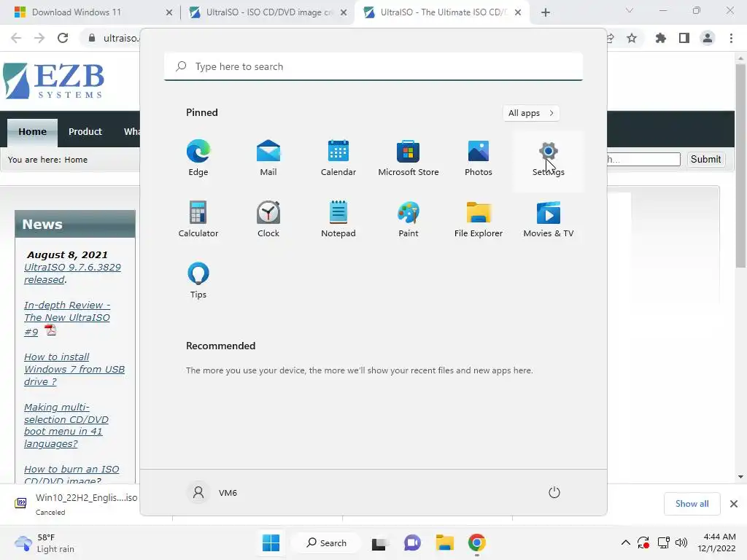Open Chrome extensions puzzle icon
747x560 pixels.
(661, 38)
